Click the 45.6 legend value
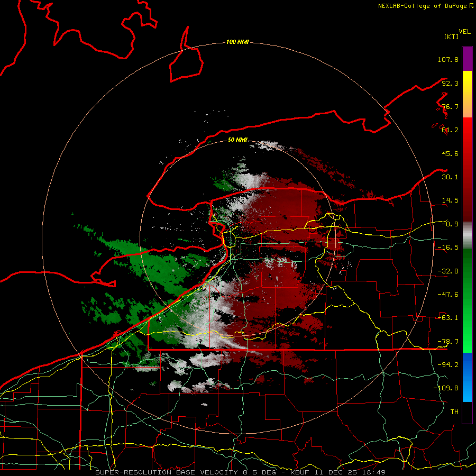Viewport: 476px width, 476px height. click(x=450, y=153)
